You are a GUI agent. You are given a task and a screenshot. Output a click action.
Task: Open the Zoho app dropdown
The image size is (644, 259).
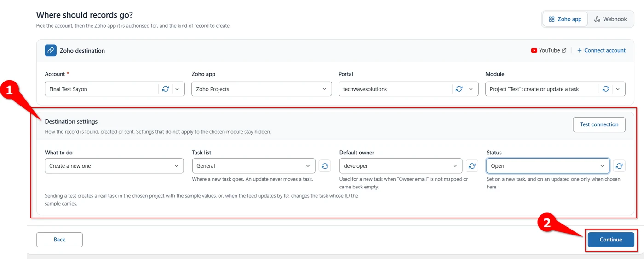tap(262, 89)
